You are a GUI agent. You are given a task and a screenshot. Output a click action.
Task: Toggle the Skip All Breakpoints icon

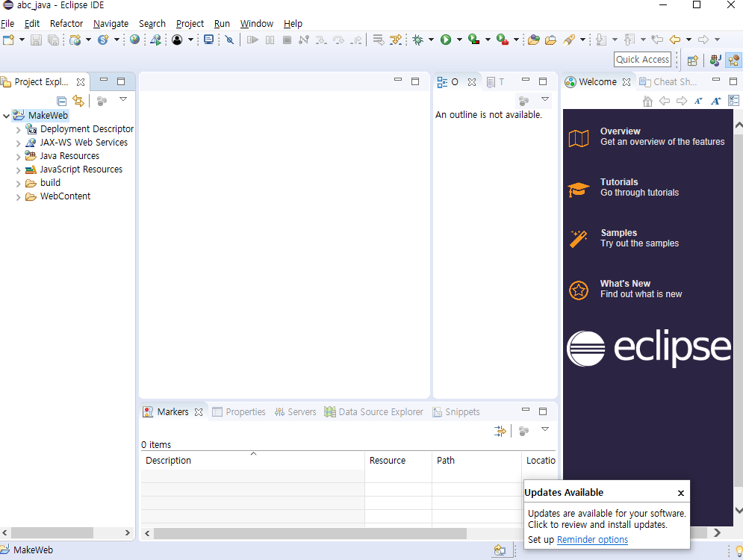click(x=230, y=40)
